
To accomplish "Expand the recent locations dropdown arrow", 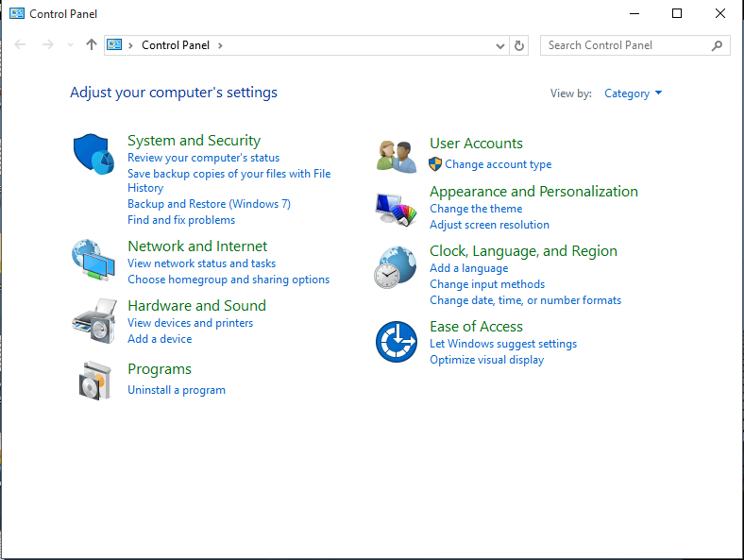I will point(70,45).
